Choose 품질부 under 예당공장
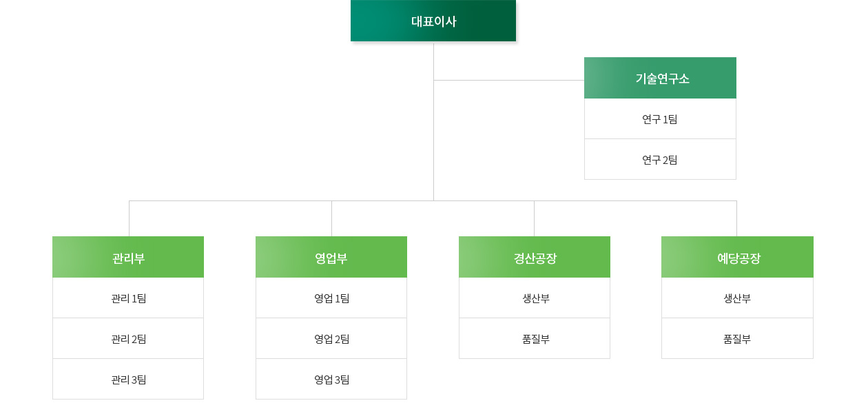 pos(737,339)
